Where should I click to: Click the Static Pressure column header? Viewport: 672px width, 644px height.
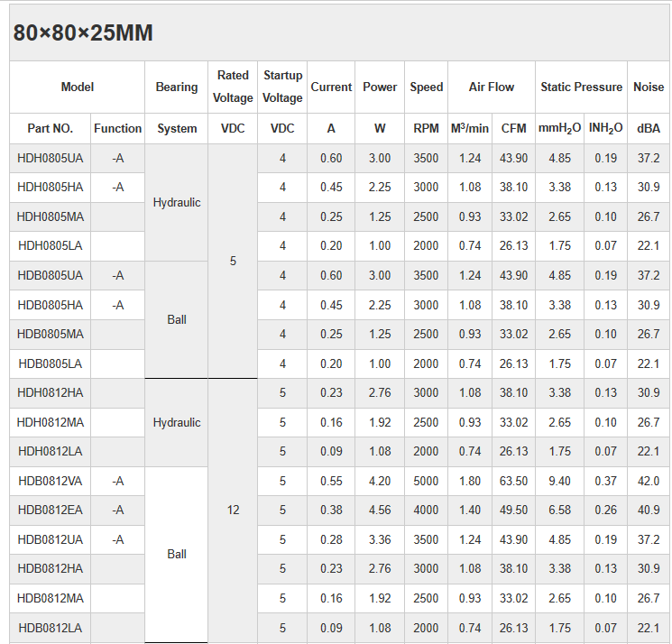click(581, 87)
